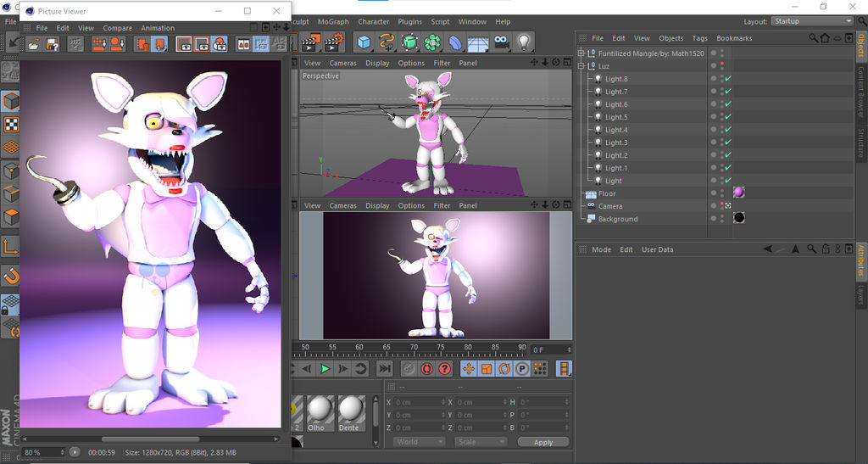
Task: Click the Keyframe Selection question mark icon
Action: coord(444,368)
